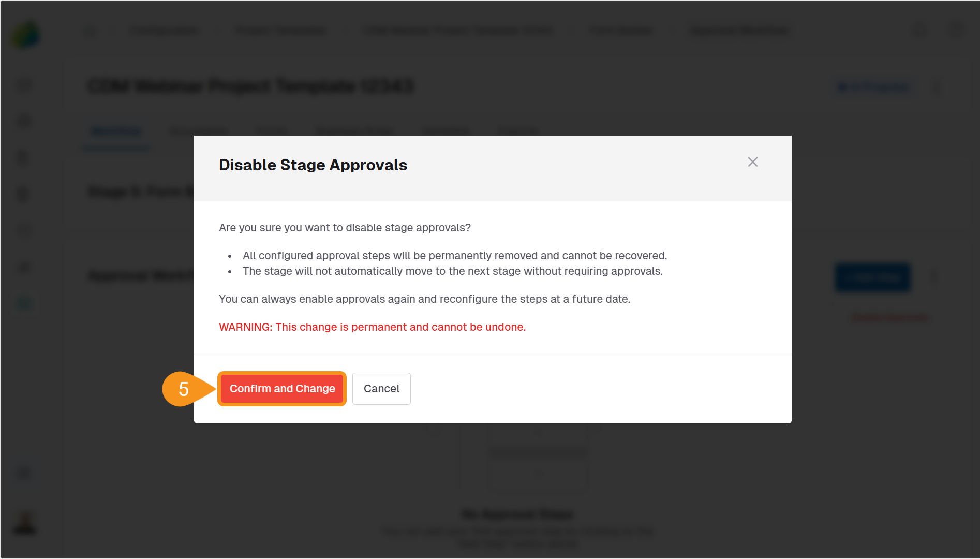Viewport: 980px width, 559px height.
Task: Click the profile icon at the top right
Action: click(x=955, y=31)
